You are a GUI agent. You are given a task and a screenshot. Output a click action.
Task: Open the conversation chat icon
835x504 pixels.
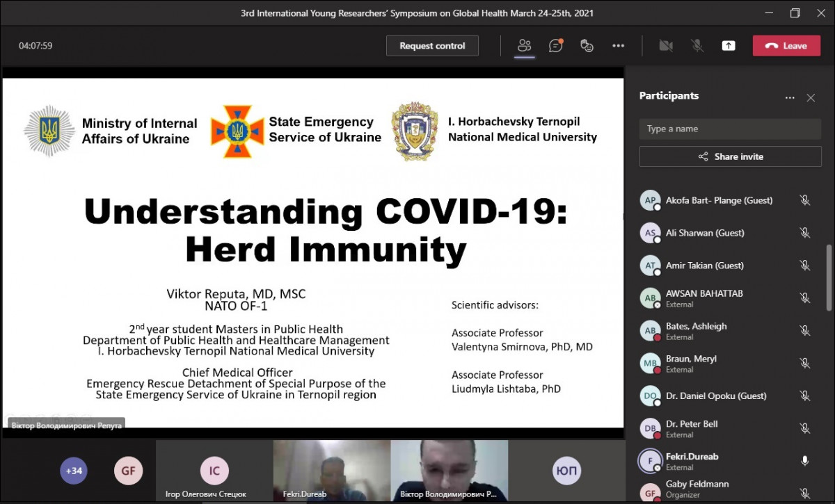point(555,46)
